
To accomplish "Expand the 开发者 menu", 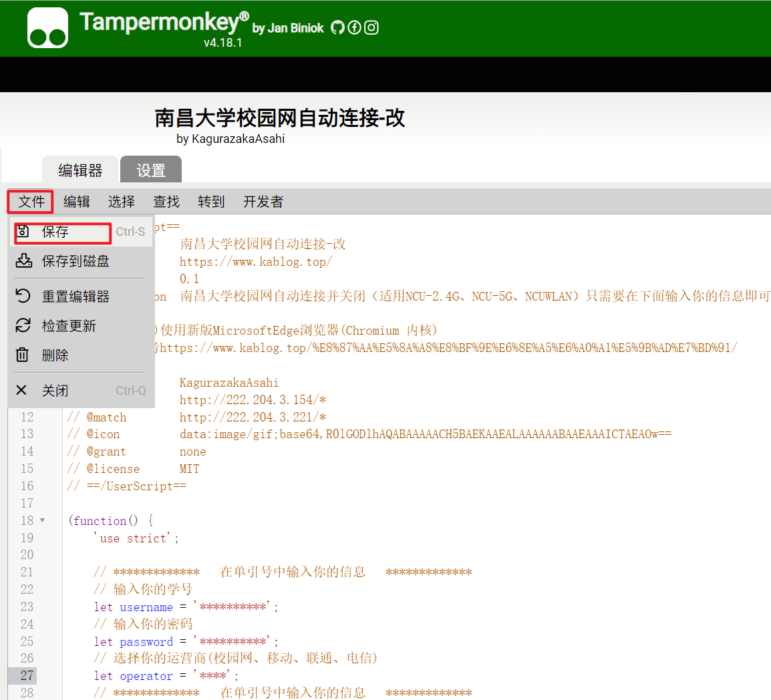I will 263,202.
